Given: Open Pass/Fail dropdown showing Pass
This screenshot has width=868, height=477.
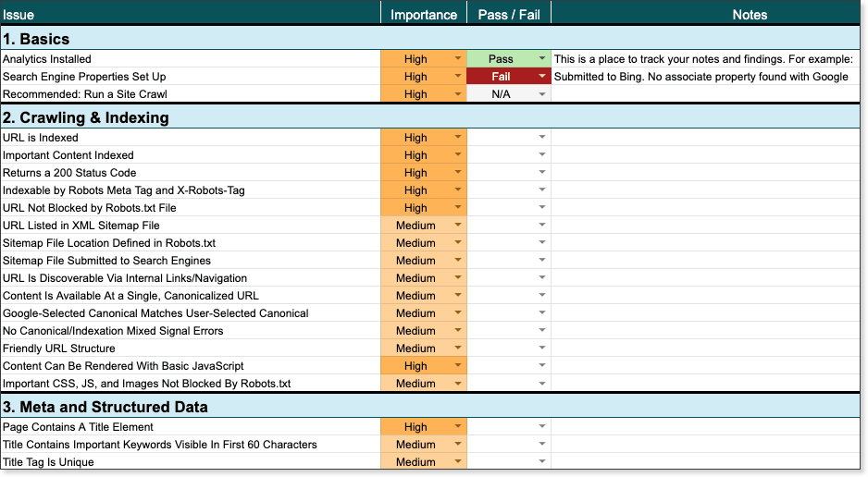Looking at the screenshot, I should pos(542,59).
